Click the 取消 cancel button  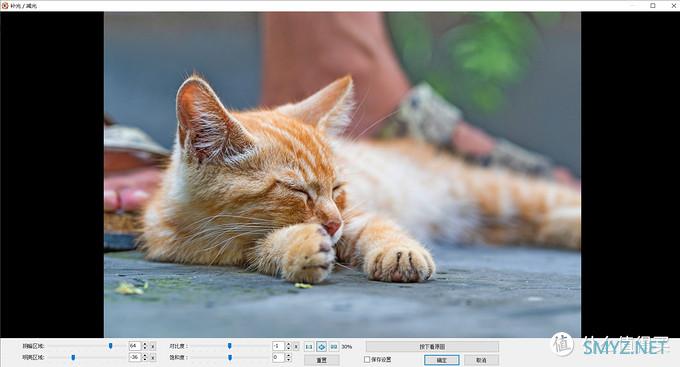click(x=481, y=360)
